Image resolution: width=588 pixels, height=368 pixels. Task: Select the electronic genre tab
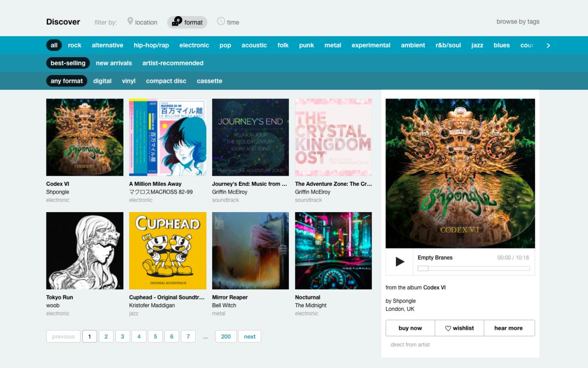(194, 45)
